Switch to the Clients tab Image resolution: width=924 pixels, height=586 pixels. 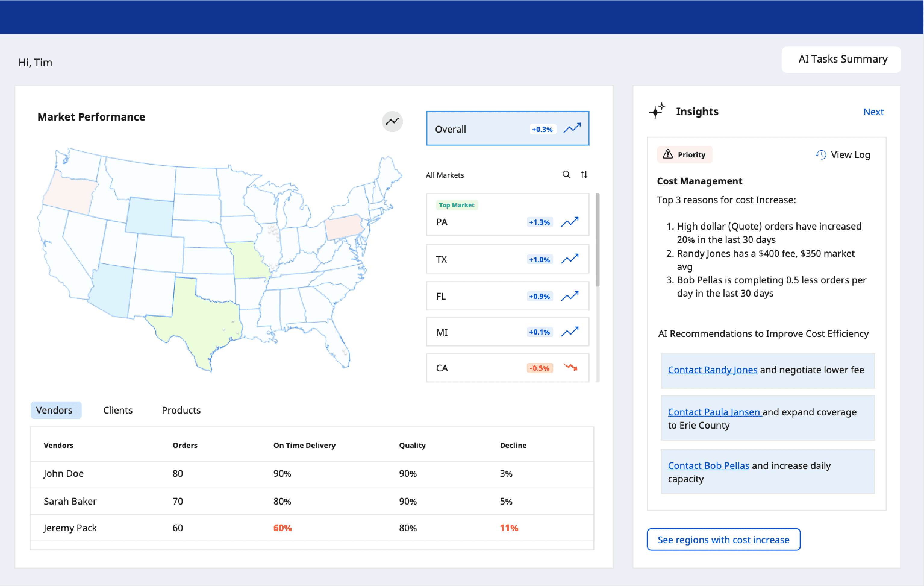118,410
